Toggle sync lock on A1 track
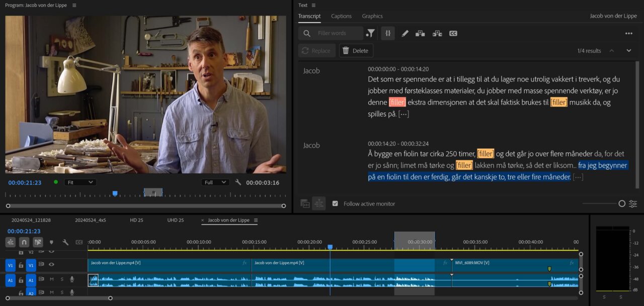Screen dimensions: 644x306 coord(42,279)
